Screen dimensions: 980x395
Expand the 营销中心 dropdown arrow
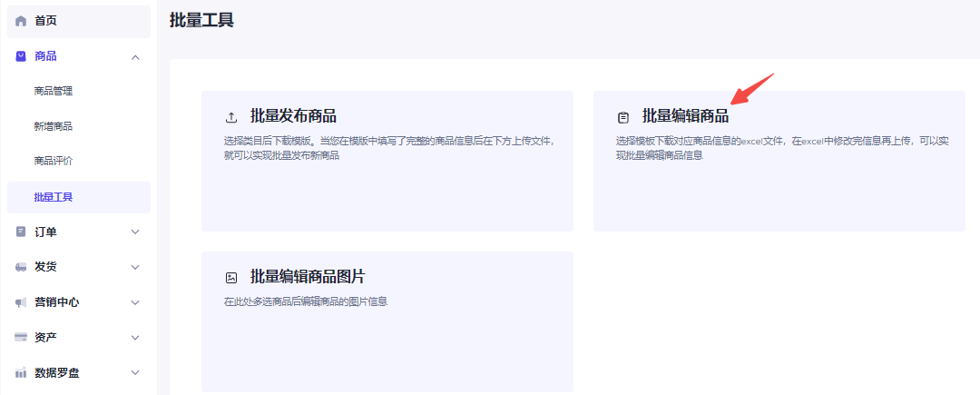[135, 302]
